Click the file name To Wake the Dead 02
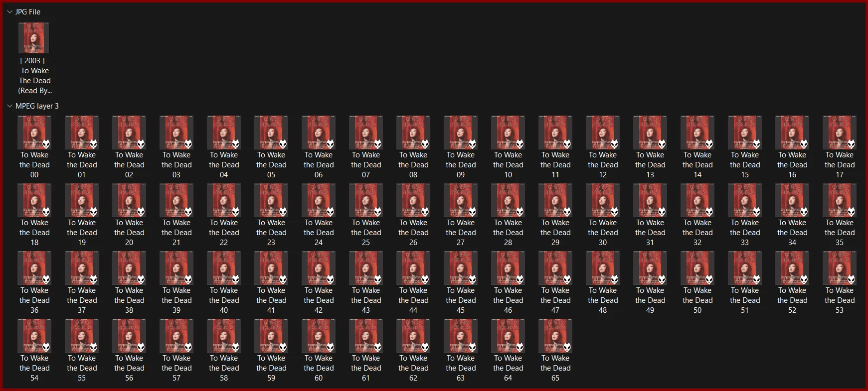Viewport: 868px width, 391px height. coord(129,165)
